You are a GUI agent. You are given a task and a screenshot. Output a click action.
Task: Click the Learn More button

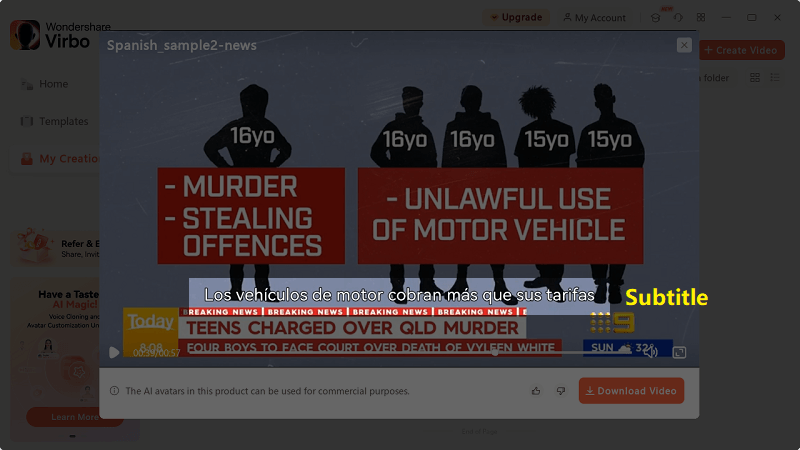coord(74,417)
